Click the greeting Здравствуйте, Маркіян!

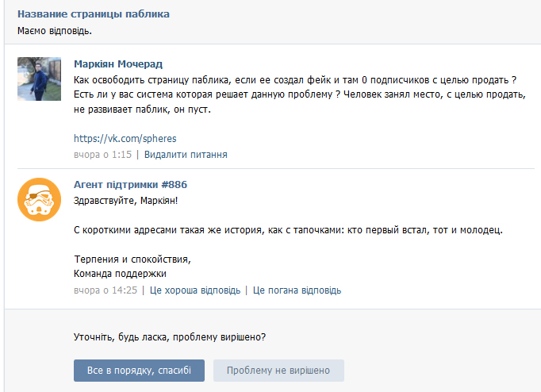click(125, 200)
